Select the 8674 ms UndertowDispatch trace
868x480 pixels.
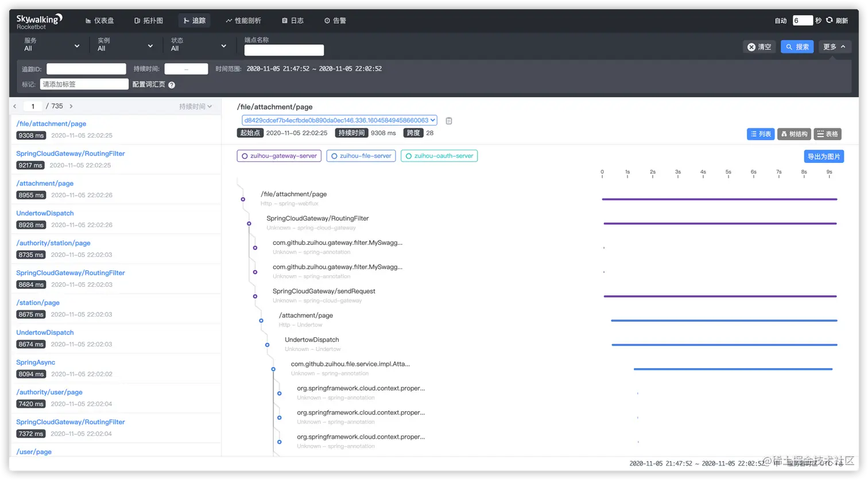pyautogui.click(x=115, y=338)
